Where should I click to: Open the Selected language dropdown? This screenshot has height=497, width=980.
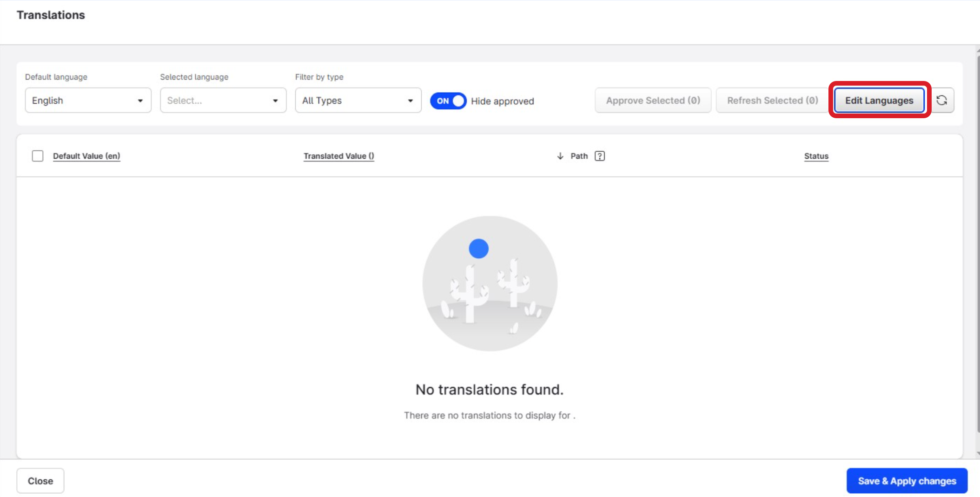click(223, 101)
